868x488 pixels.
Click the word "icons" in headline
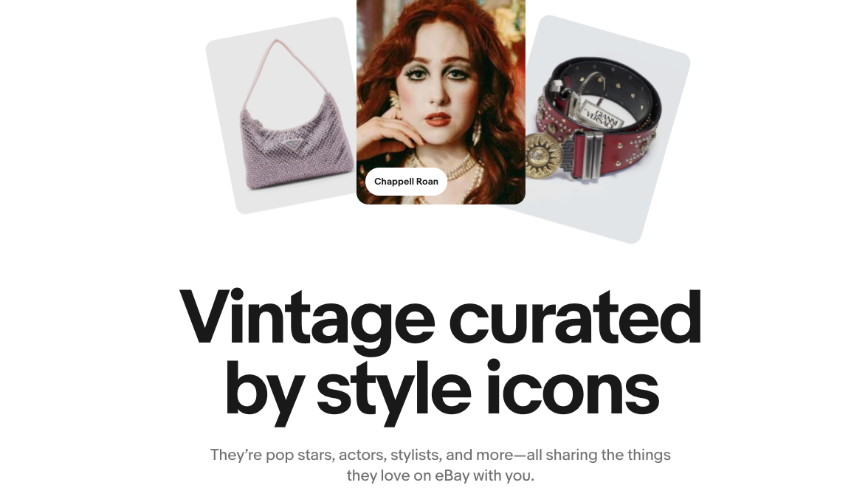tap(573, 387)
